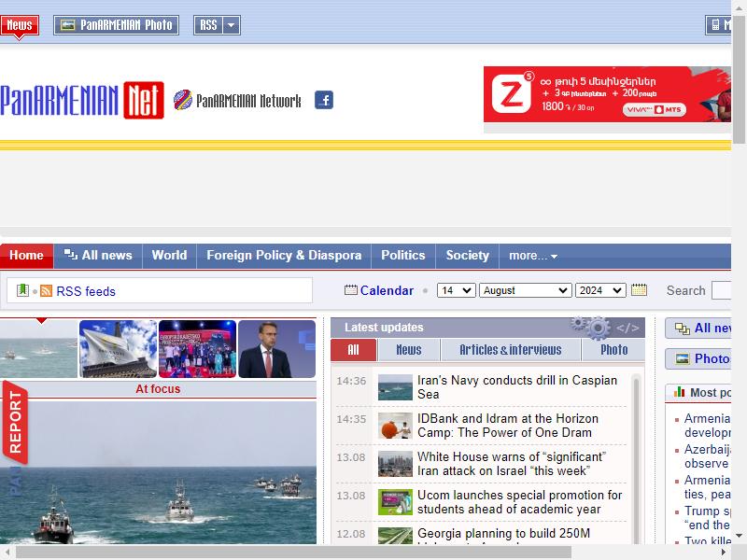Expand the more... navigation menu
Screen dimensions: 747x560
coord(532,256)
